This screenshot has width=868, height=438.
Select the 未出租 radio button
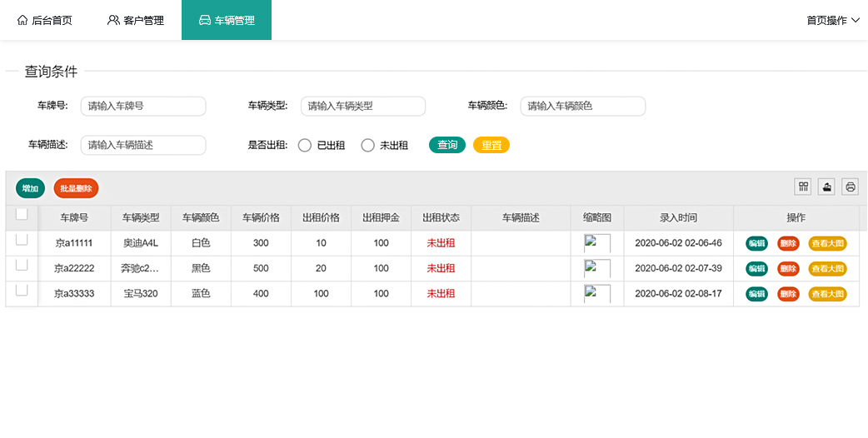pos(368,146)
